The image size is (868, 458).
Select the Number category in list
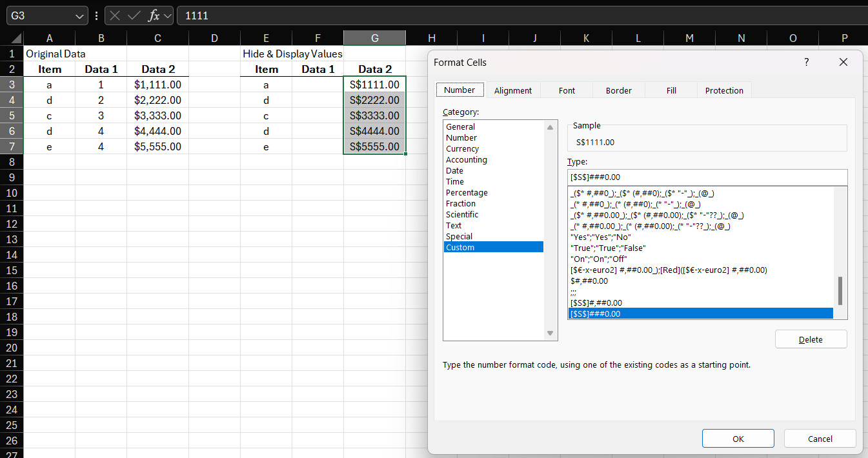point(494,137)
